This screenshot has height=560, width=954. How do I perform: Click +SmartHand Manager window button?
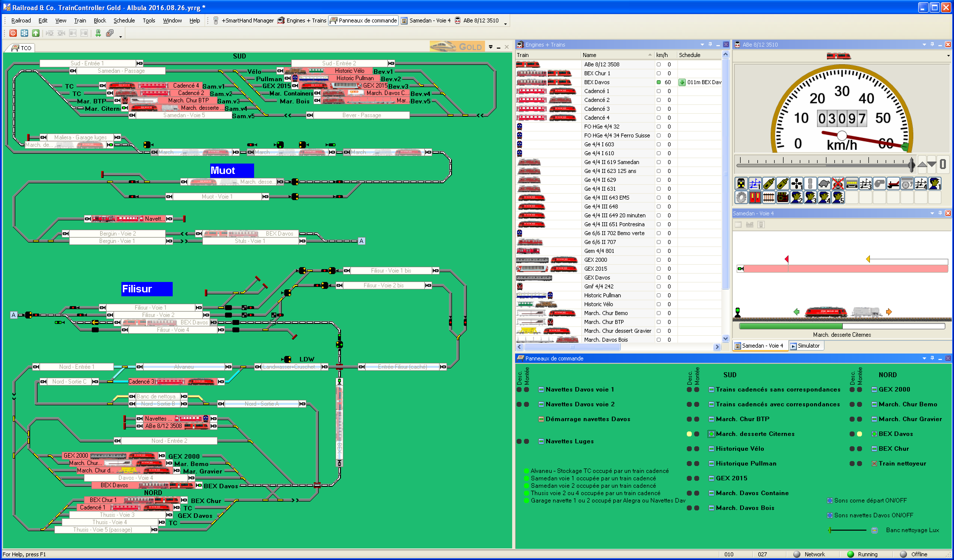pyautogui.click(x=243, y=20)
